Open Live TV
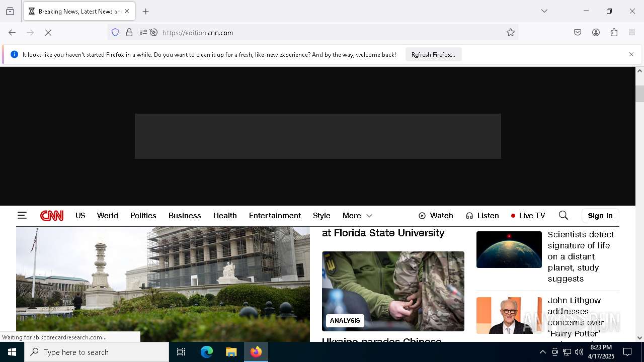The width and height of the screenshot is (644, 362). [x=528, y=215]
